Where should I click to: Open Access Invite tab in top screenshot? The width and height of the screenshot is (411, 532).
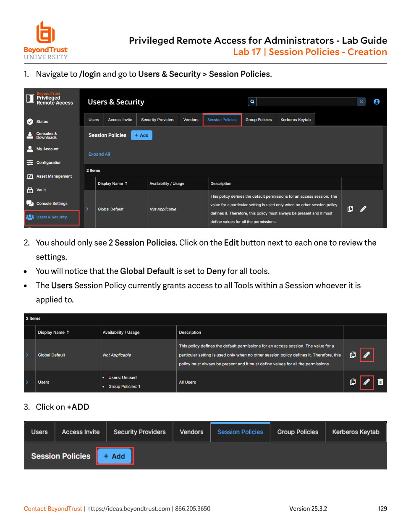120,120
